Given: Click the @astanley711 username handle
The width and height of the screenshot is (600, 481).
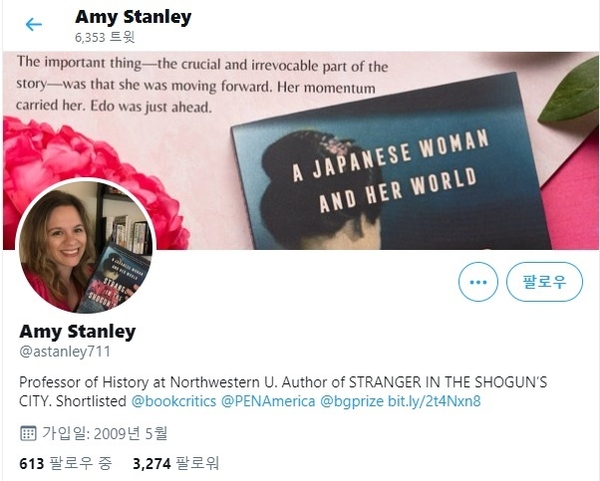Looking at the screenshot, I should pyautogui.click(x=65, y=351).
